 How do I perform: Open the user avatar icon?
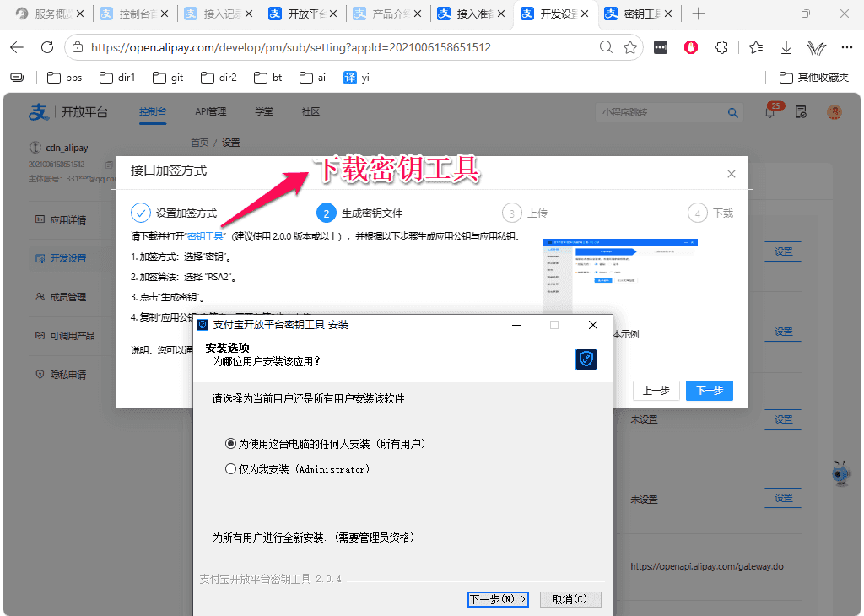834,112
